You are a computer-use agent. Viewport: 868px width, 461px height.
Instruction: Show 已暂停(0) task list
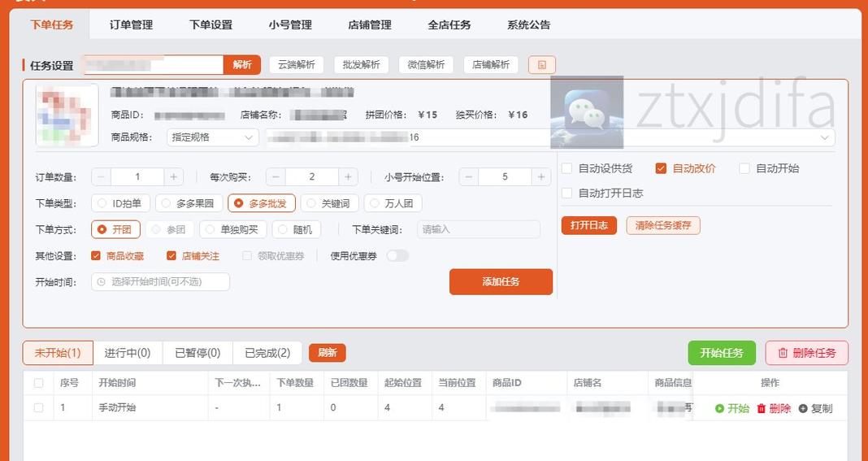point(197,353)
